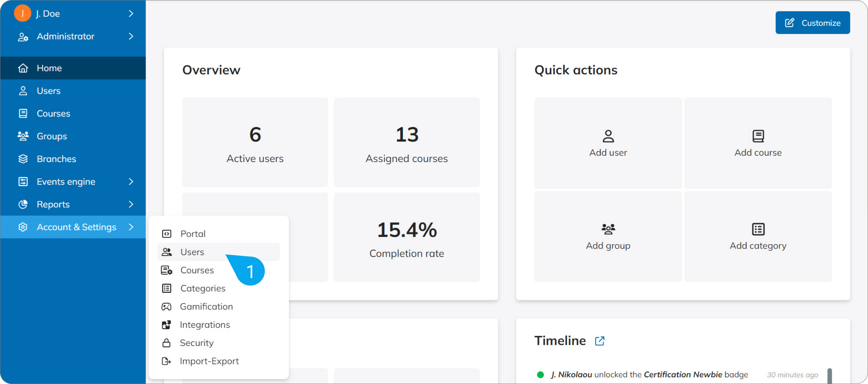Click the Reports pie chart icon

pyautogui.click(x=23, y=204)
